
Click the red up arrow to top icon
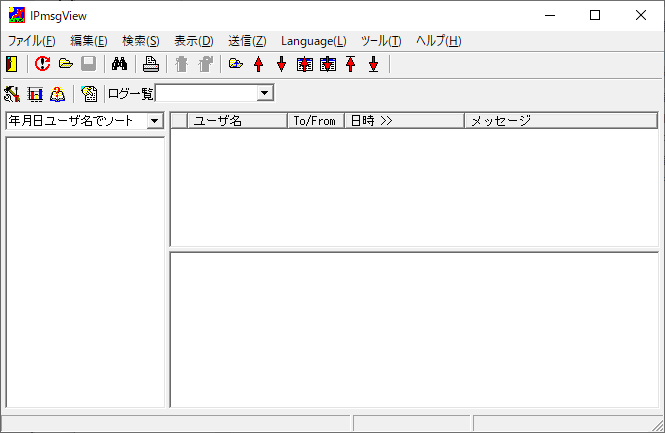tap(350, 64)
